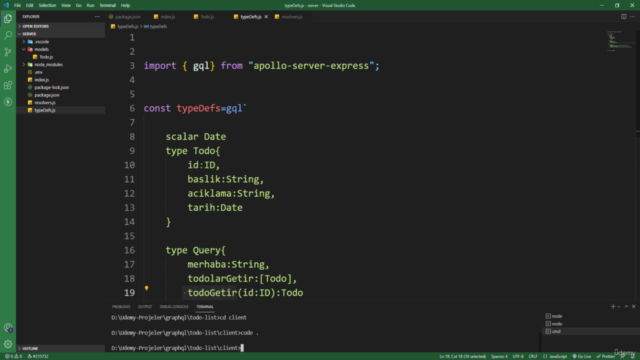The width and height of the screenshot is (640, 360).
Task: Click the Ln 19, Col 18 cursor position status
Action: pos(462,356)
